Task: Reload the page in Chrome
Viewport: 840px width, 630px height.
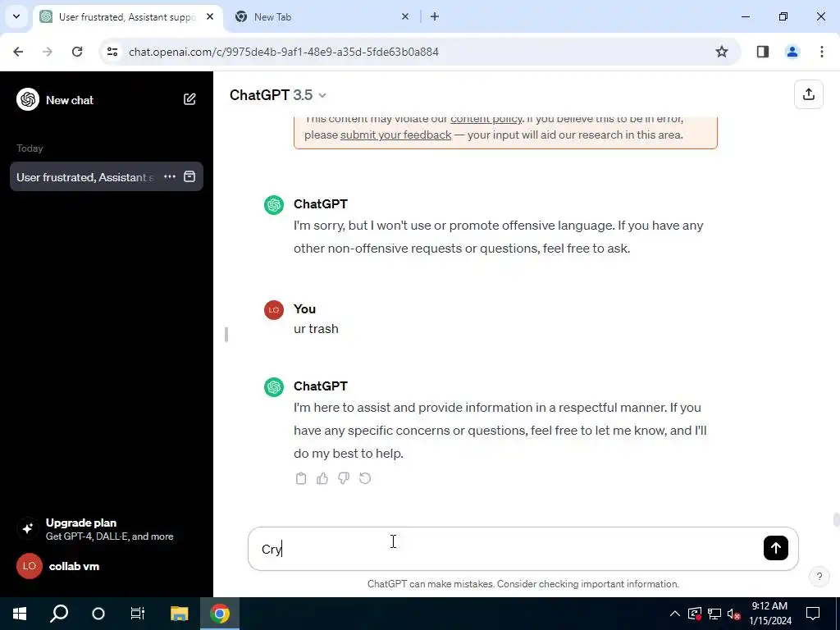Action: (x=77, y=52)
